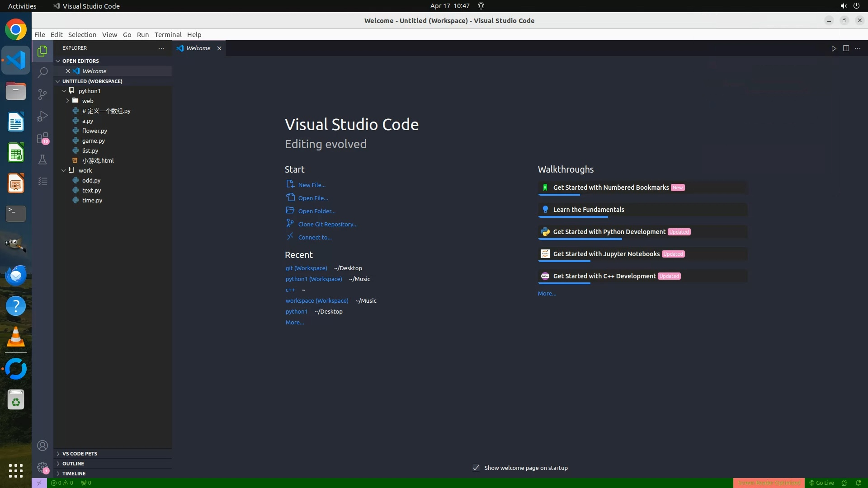This screenshot has height=488, width=868.
Task: Uncheck Show welcome page on startup
Action: pyautogui.click(x=476, y=468)
